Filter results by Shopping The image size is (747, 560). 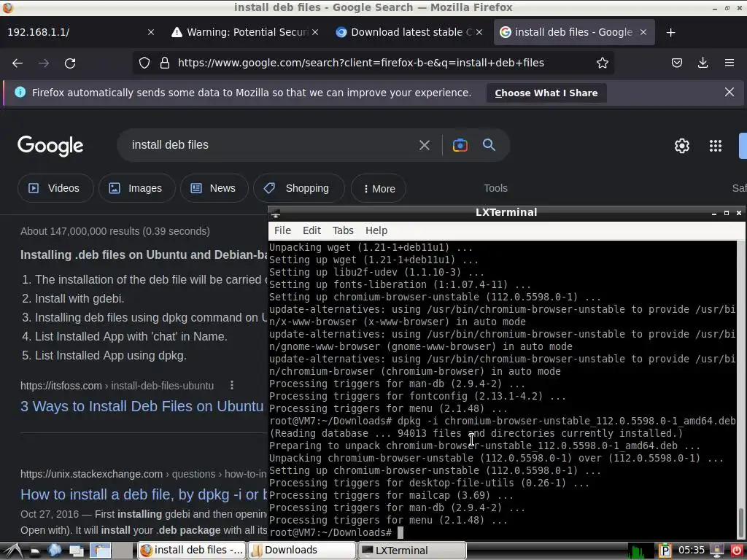point(298,188)
